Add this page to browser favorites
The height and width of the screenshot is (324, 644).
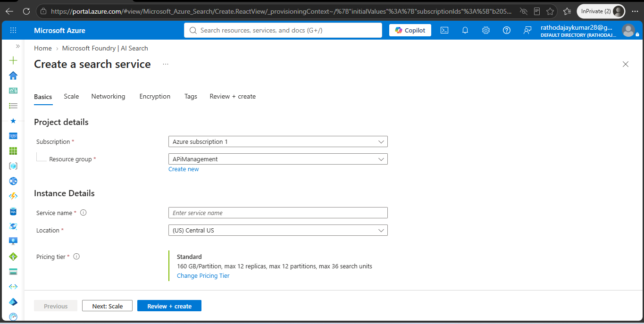[550, 11]
